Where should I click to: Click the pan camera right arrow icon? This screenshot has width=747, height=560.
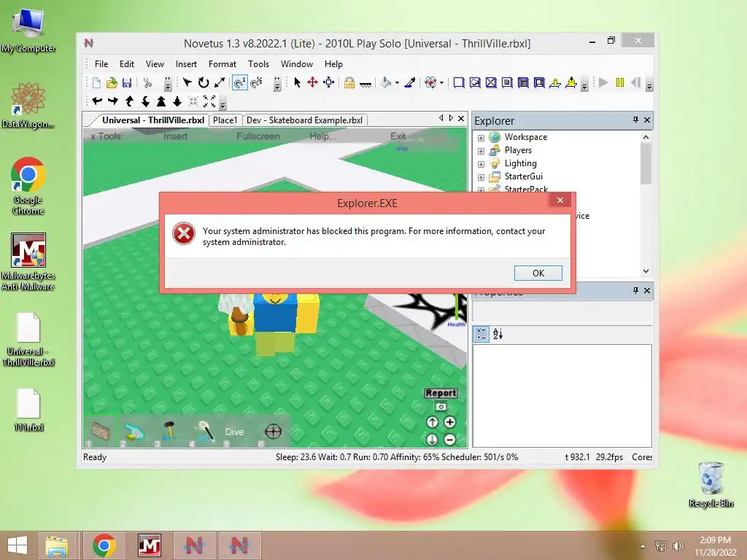[113, 101]
